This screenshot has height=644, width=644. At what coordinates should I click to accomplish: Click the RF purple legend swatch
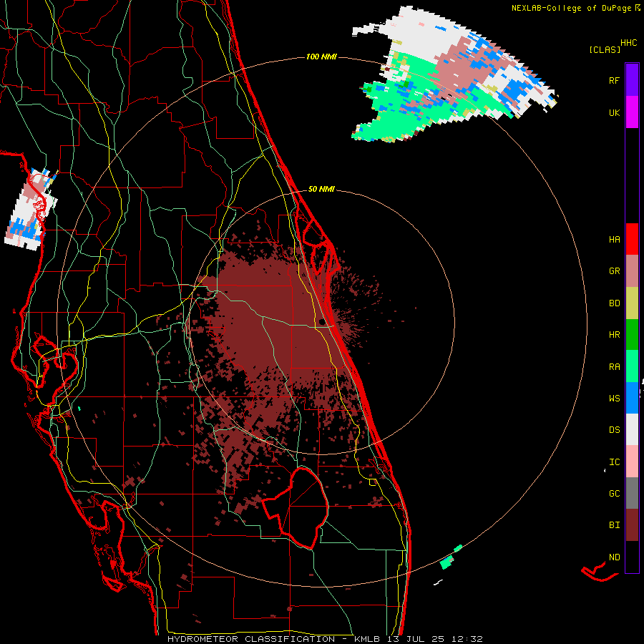[632, 80]
